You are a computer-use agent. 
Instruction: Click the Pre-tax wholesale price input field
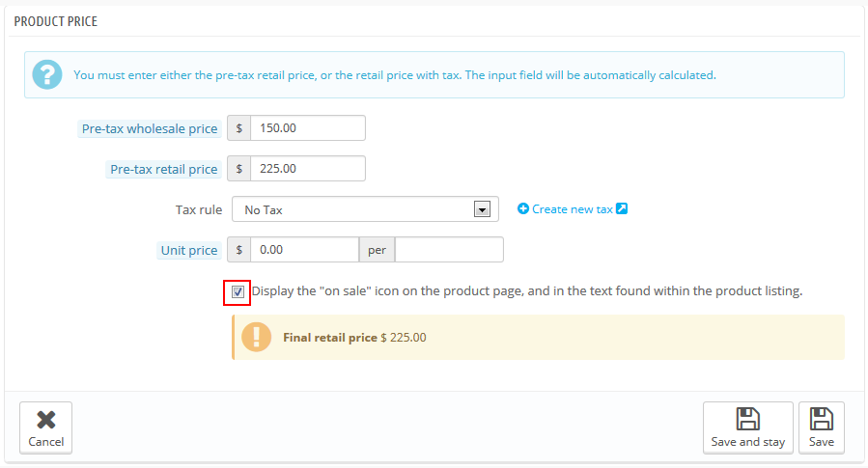pyautogui.click(x=308, y=127)
